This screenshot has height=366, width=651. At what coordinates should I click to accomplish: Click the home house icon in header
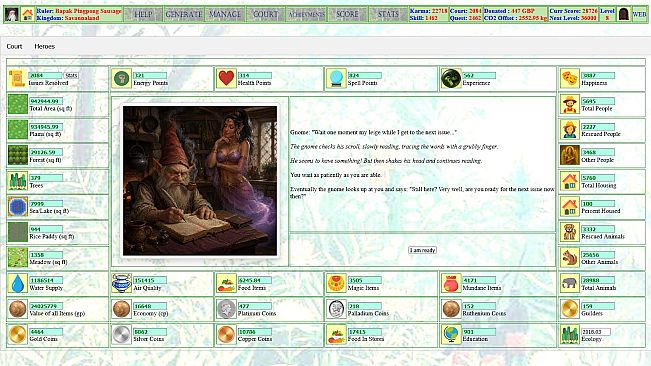pos(27,15)
